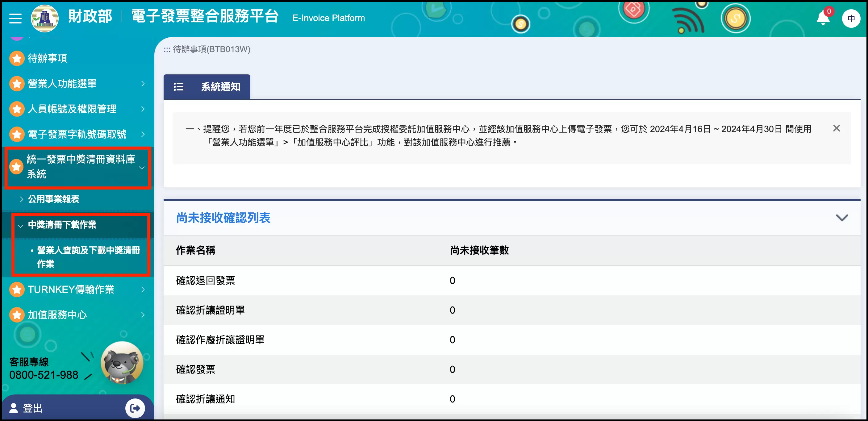Viewport: 868px width, 421px height.
Task: Open 待辦事項 in the sidebar
Action: [x=48, y=58]
